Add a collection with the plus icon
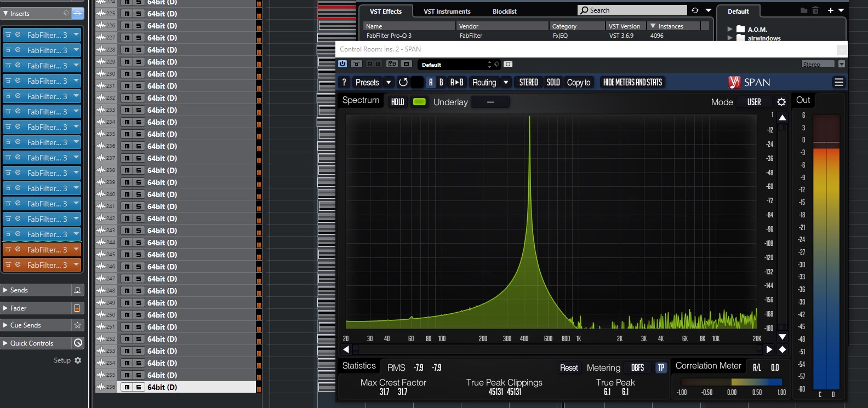Screen dimensions: 868x408 tap(831, 10)
